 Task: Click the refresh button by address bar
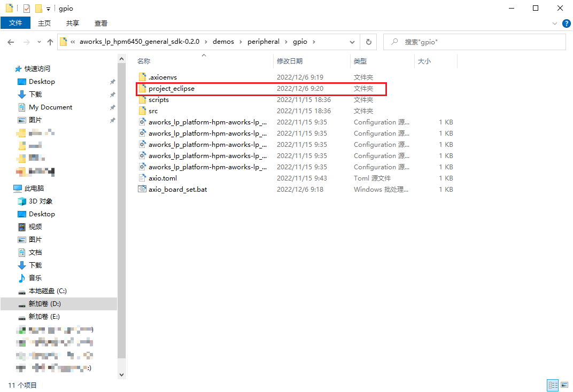[x=369, y=42]
